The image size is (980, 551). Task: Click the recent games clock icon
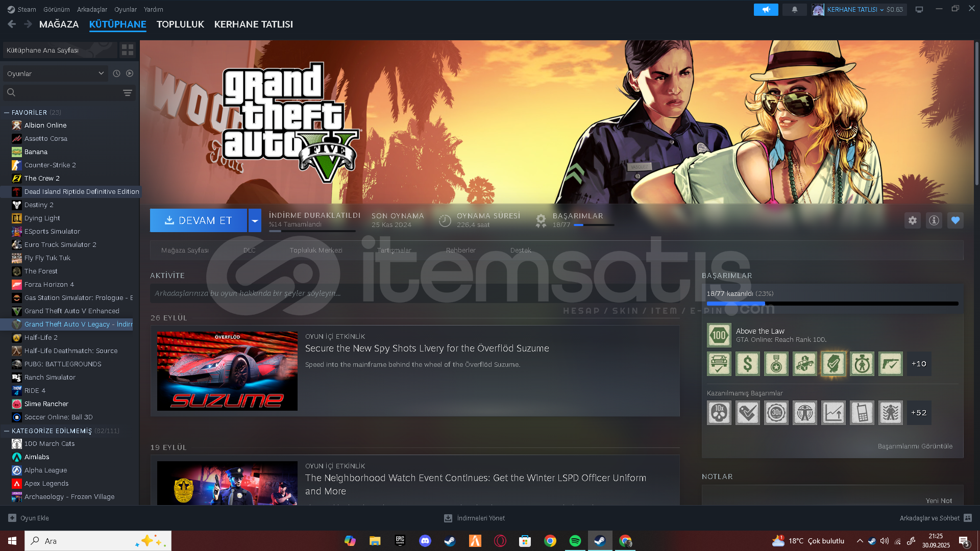[116, 73]
